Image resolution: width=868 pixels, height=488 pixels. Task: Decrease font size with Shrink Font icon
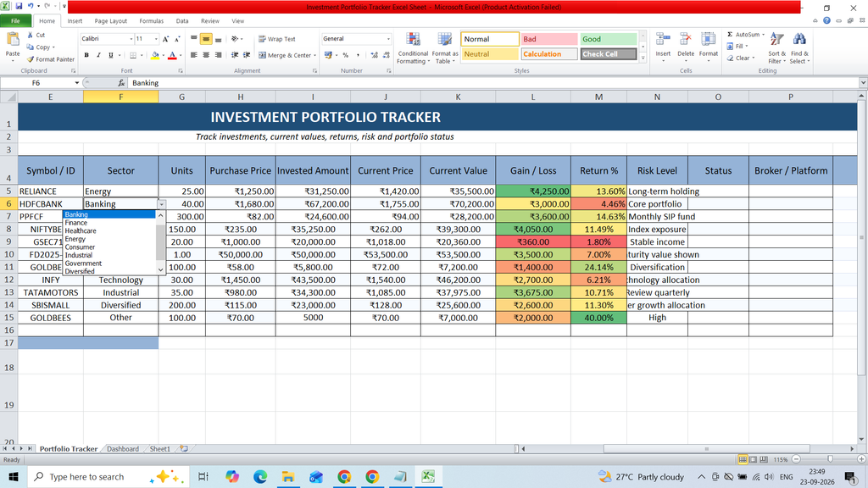[177, 39]
